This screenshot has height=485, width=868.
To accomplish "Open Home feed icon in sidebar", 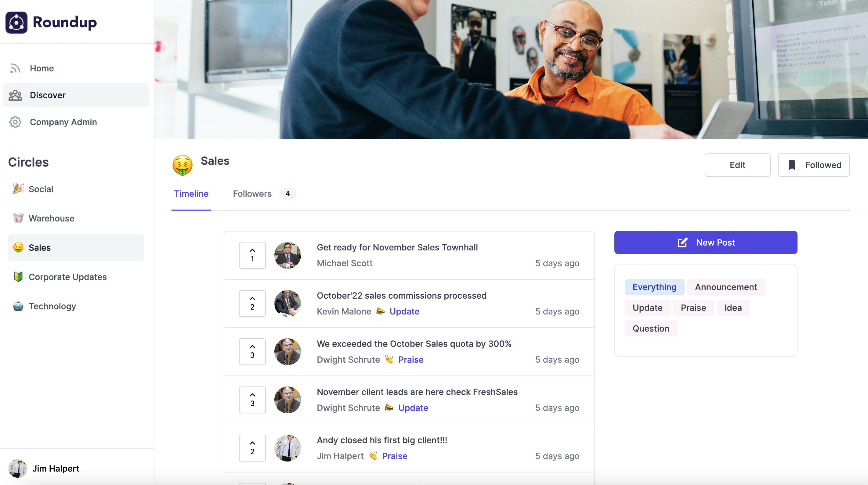I will tap(15, 68).
